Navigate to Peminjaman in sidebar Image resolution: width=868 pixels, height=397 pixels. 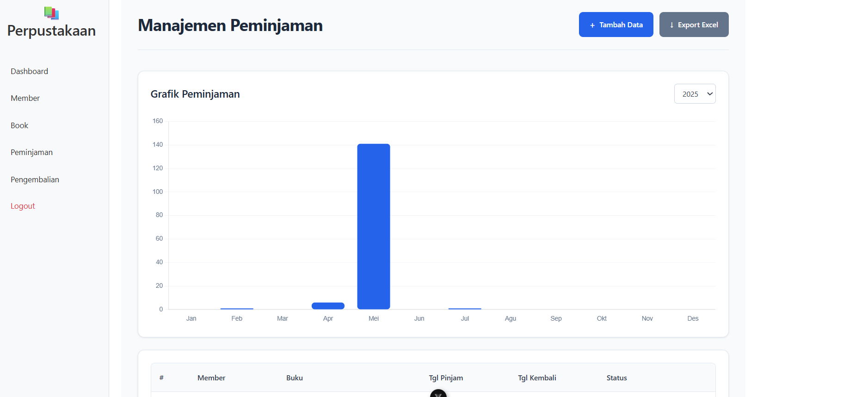tap(32, 152)
